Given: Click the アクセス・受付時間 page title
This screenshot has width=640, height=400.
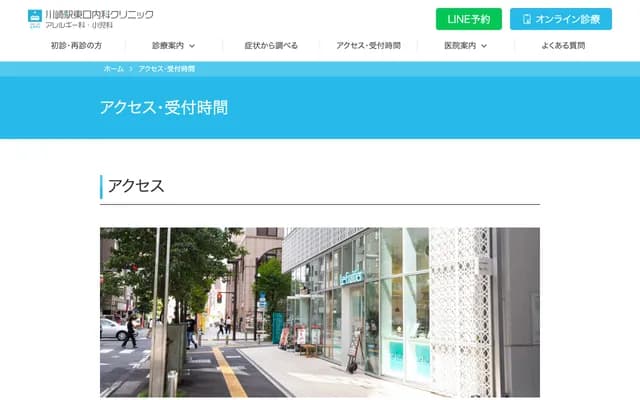Looking at the screenshot, I should (x=164, y=107).
